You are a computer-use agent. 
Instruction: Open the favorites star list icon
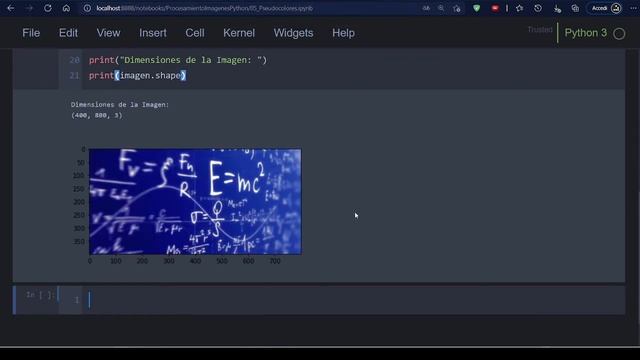pyautogui.click(x=520, y=8)
